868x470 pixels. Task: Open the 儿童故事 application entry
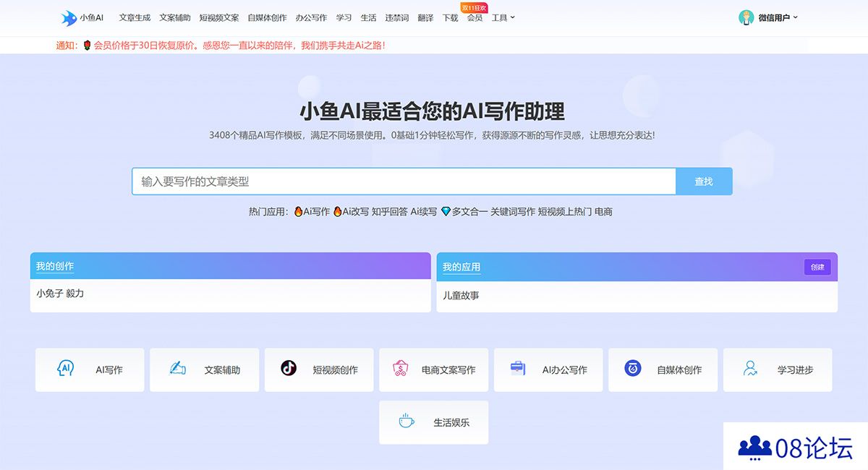click(461, 295)
